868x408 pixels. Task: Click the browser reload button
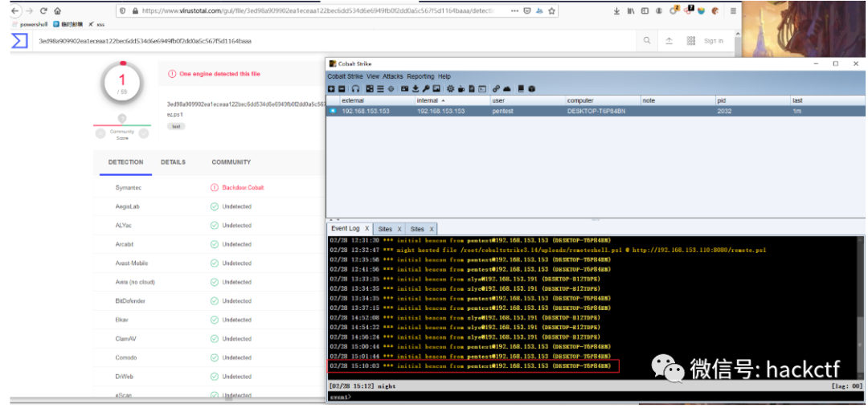(43, 11)
